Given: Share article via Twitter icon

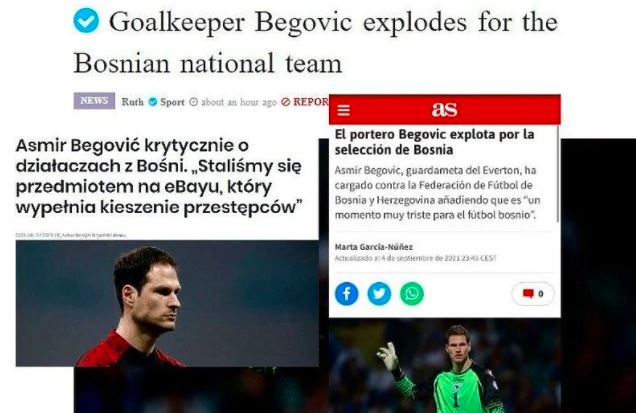Looking at the screenshot, I should pos(379,293).
